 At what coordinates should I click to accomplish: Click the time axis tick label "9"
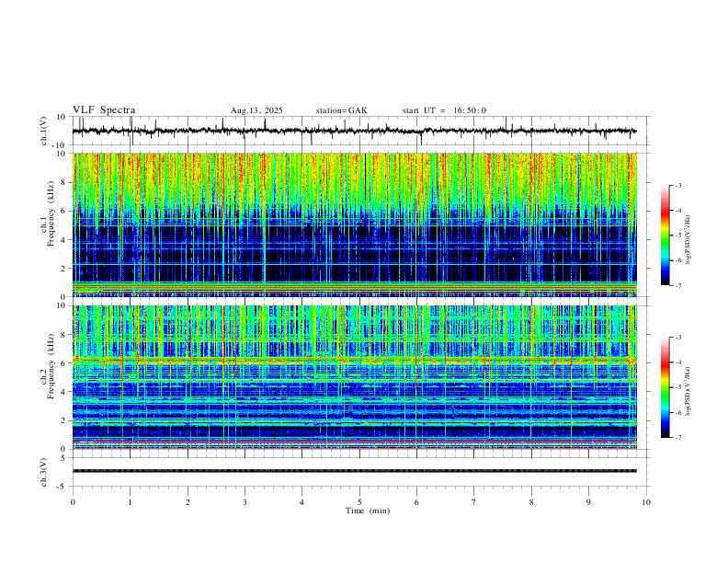click(588, 502)
